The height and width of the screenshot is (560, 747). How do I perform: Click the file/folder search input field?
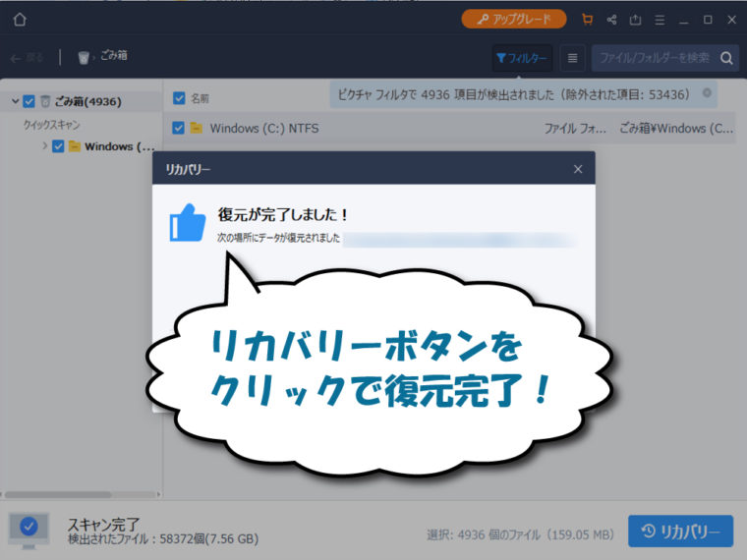tap(653, 58)
